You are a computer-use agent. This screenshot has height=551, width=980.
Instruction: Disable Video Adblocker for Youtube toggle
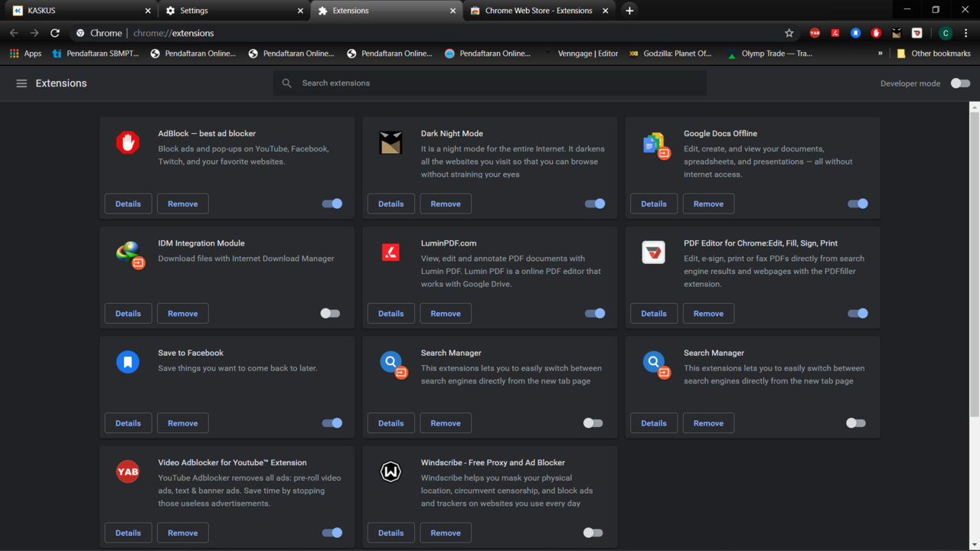(332, 533)
